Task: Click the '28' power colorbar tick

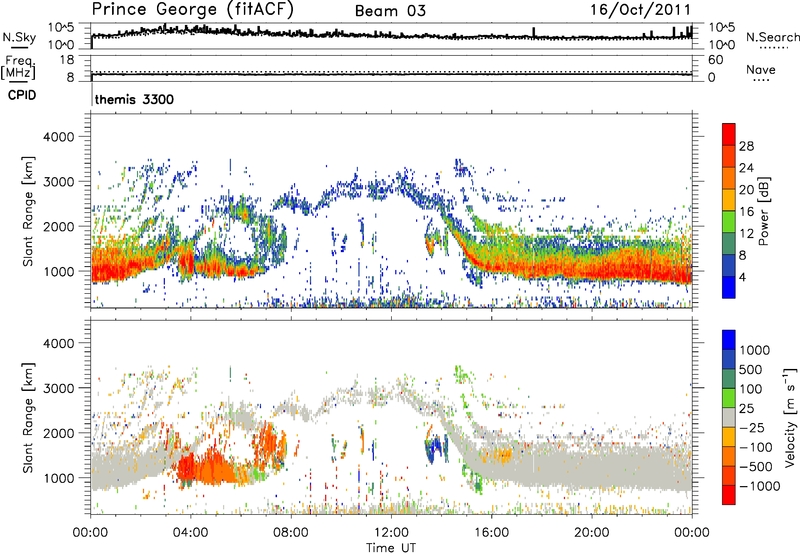Action: [x=746, y=146]
